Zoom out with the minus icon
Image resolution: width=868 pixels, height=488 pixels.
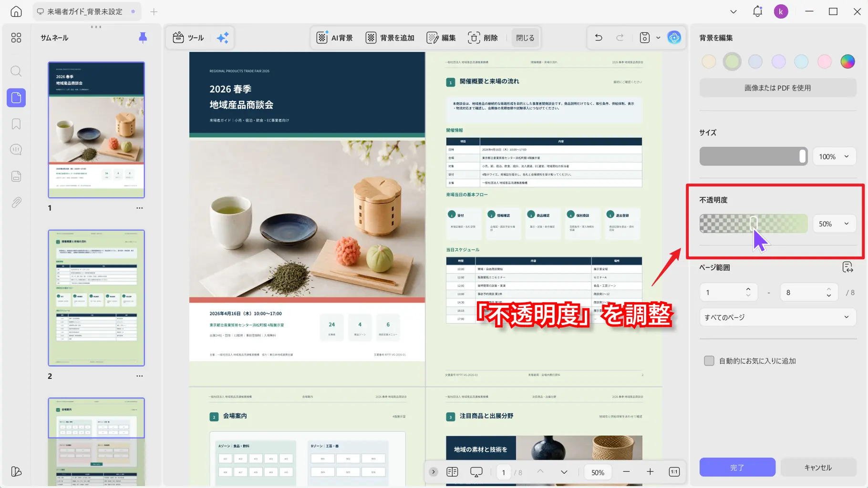(x=626, y=472)
